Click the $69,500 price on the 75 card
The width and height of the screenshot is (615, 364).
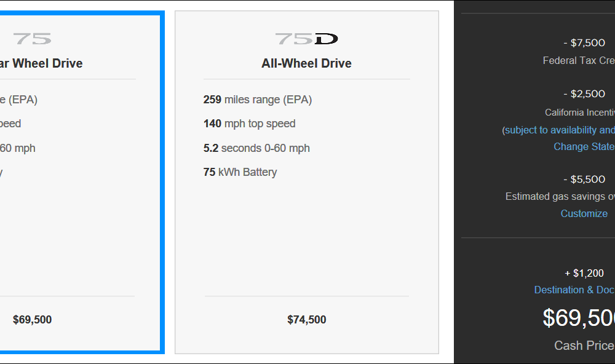(x=32, y=320)
